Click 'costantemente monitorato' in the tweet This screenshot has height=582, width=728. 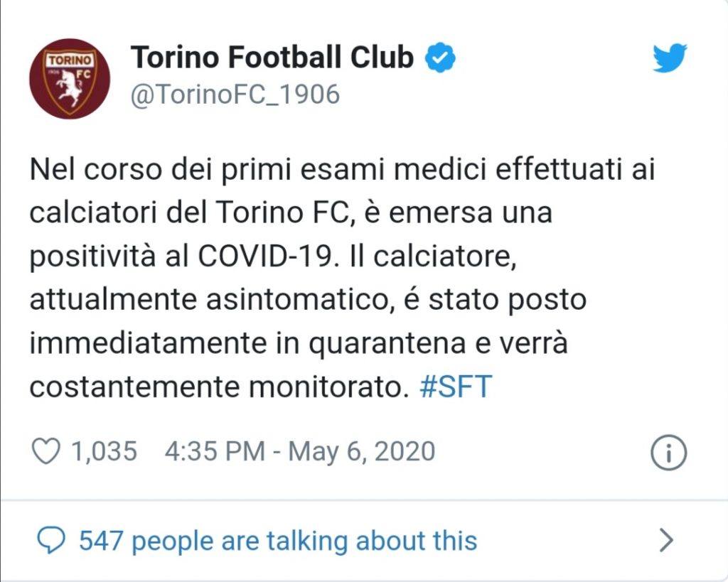click(x=216, y=387)
